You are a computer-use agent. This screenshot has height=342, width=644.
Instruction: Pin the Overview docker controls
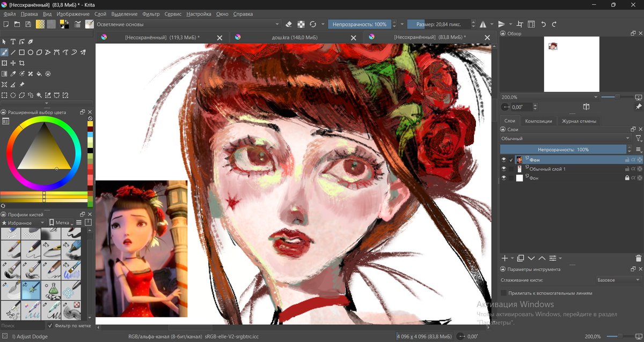coord(638,107)
